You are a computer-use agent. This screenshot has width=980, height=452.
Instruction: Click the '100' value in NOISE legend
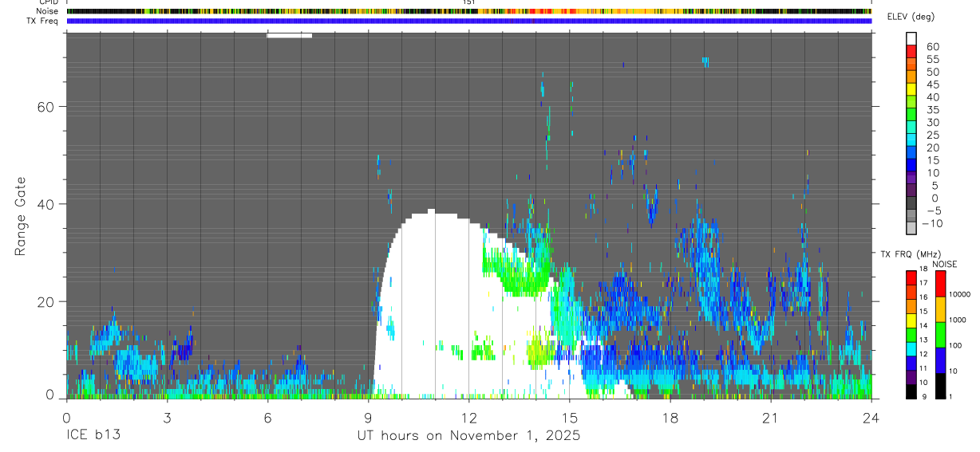(955, 345)
